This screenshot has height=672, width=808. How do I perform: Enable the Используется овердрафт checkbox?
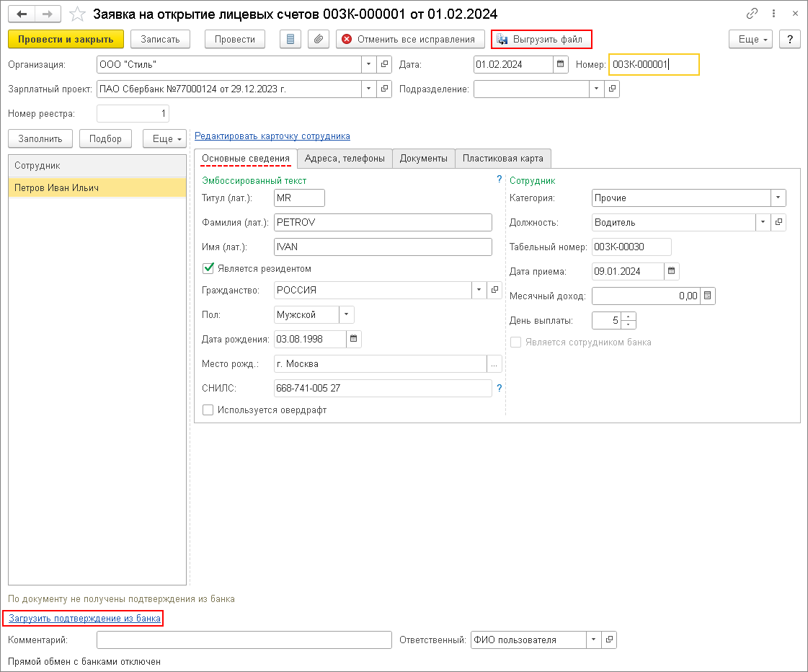point(209,410)
